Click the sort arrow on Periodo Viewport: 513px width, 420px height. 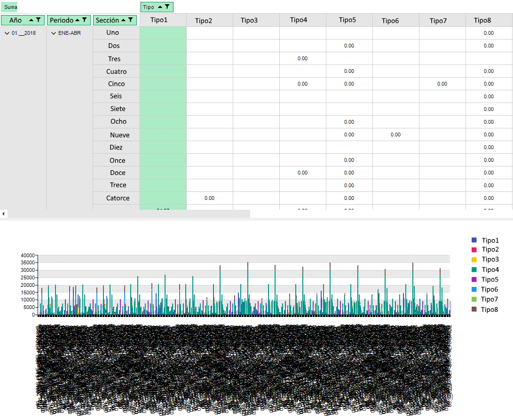(x=78, y=20)
